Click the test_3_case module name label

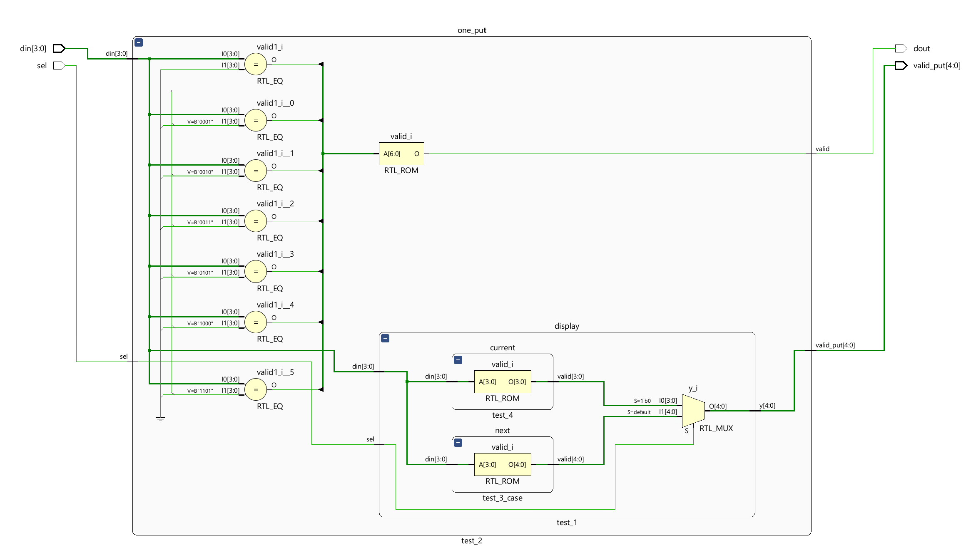(x=503, y=498)
